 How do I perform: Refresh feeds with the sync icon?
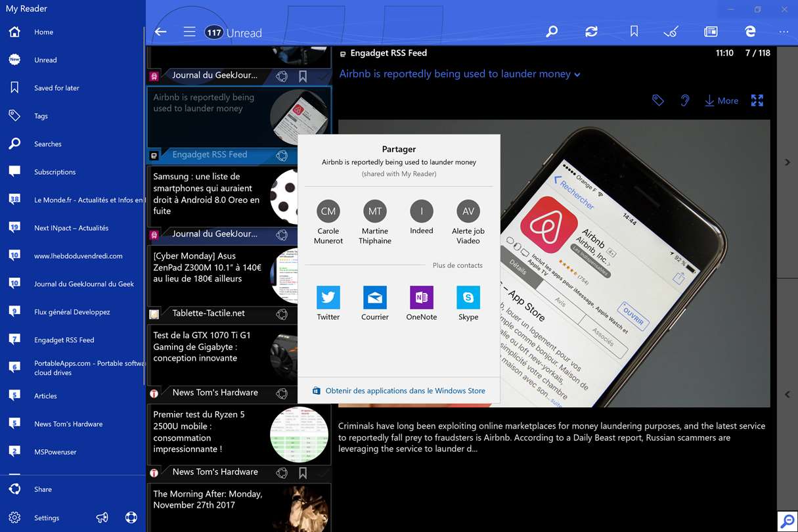tap(592, 32)
